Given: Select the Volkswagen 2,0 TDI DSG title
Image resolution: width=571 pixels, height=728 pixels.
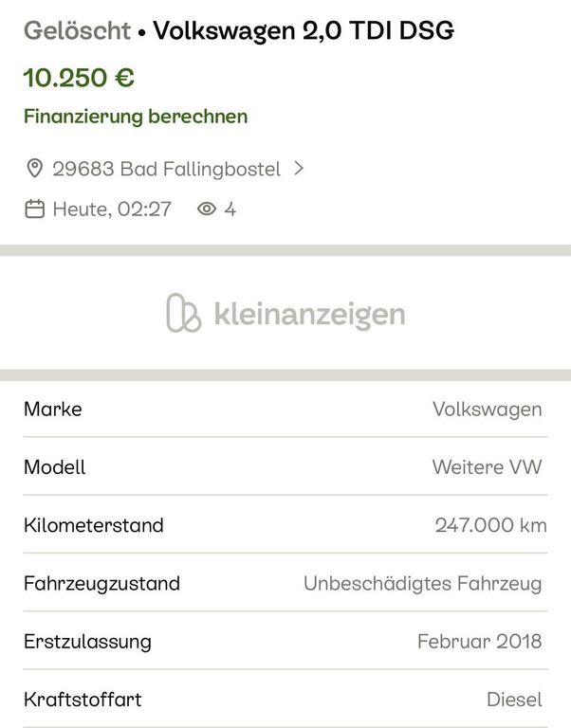Looking at the screenshot, I should click(x=304, y=31).
